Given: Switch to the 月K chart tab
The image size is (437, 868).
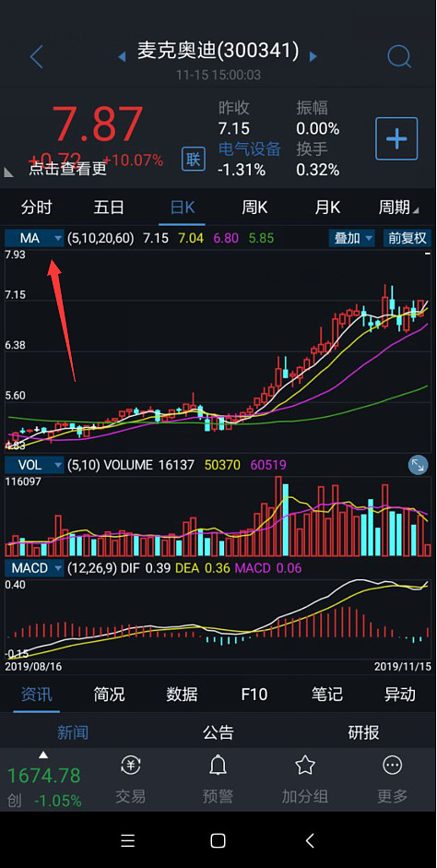Looking at the screenshot, I should (327, 208).
